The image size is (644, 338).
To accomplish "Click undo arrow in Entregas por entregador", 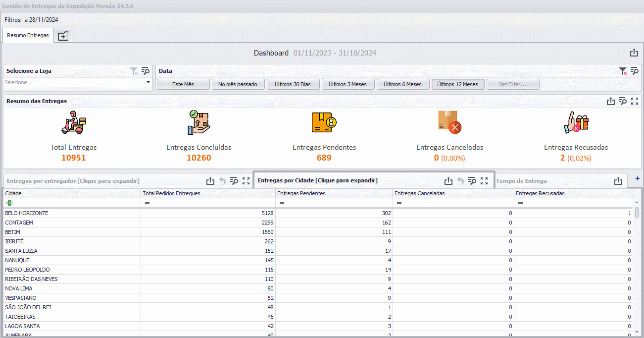I will pyautogui.click(x=222, y=181).
